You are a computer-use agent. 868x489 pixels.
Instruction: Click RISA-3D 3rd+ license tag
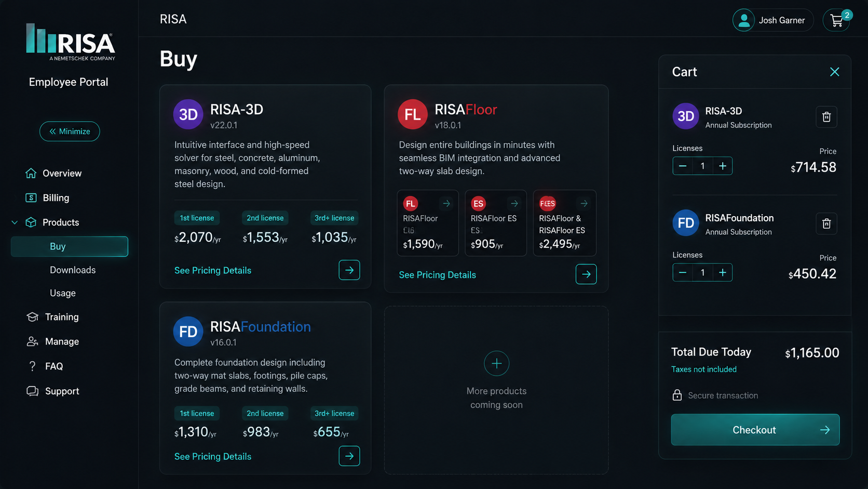pyautogui.click(x=334, y=218)
